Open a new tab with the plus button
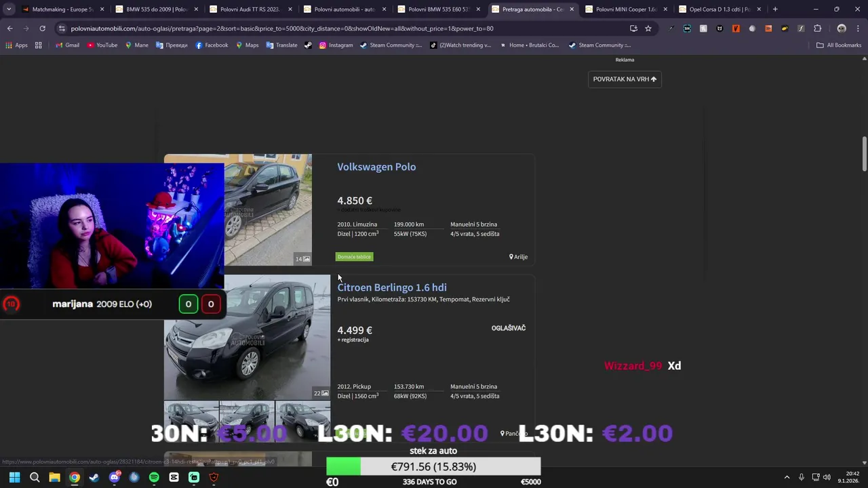 coord(775,9)
